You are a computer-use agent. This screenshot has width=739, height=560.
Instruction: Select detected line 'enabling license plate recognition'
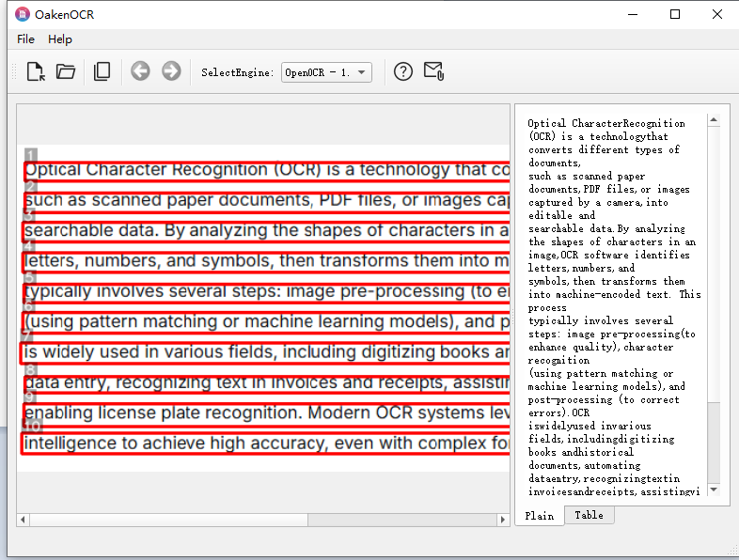(267, 413)
